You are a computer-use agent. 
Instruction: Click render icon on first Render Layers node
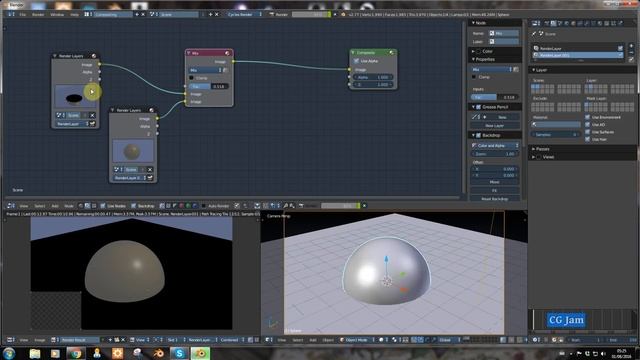tap(92, 124)
